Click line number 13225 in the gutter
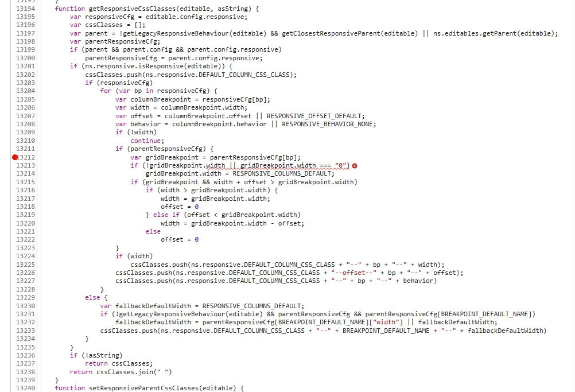 25,265
